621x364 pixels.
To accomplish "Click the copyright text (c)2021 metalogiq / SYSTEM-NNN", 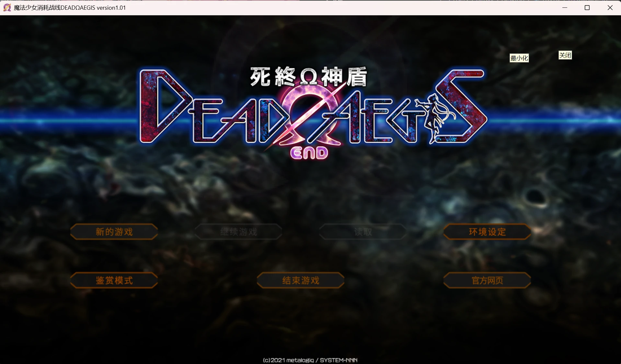I will [x=310, y=360].
